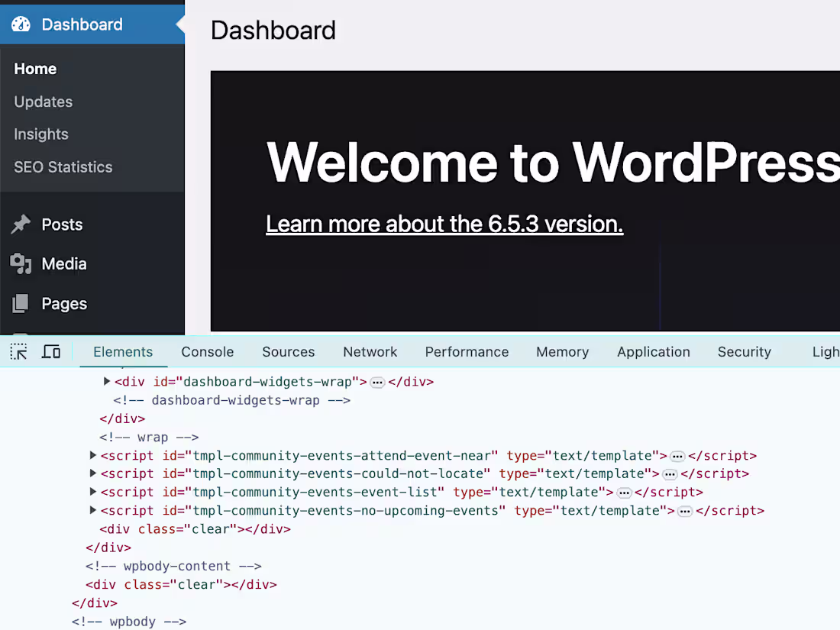Activate the DevTools element inspector cursor
Image resolution: width=840 pixels, height=630 pixels.
pyautogui.click(x=18, y=351)
